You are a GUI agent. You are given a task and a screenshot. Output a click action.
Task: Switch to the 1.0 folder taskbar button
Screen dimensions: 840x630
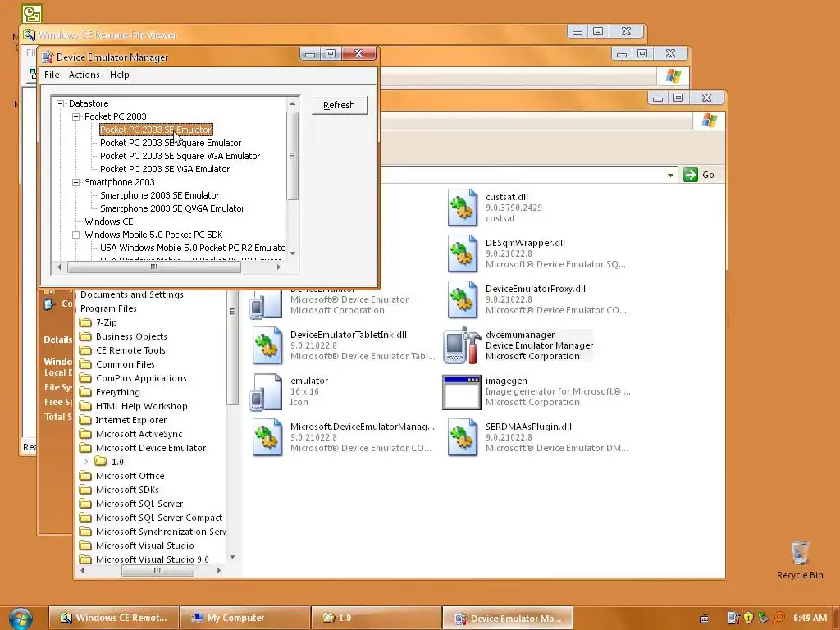pos(376,618)
